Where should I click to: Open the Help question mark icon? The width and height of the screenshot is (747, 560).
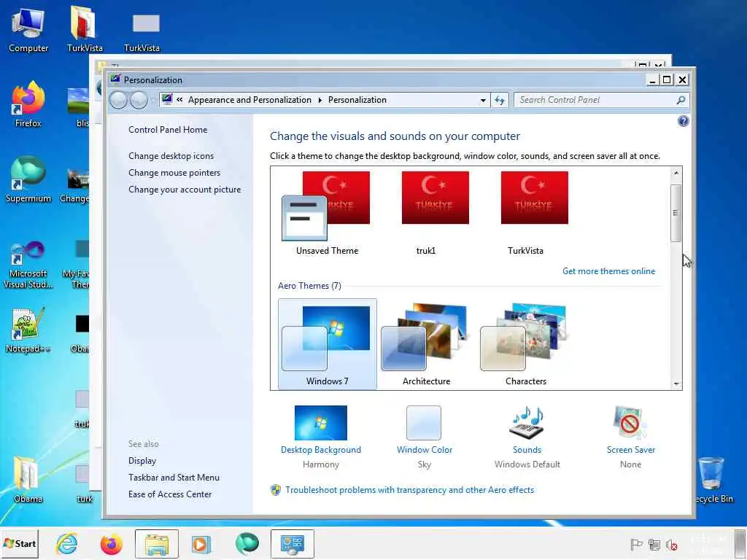pyautogui.click(x=683, y=121)
